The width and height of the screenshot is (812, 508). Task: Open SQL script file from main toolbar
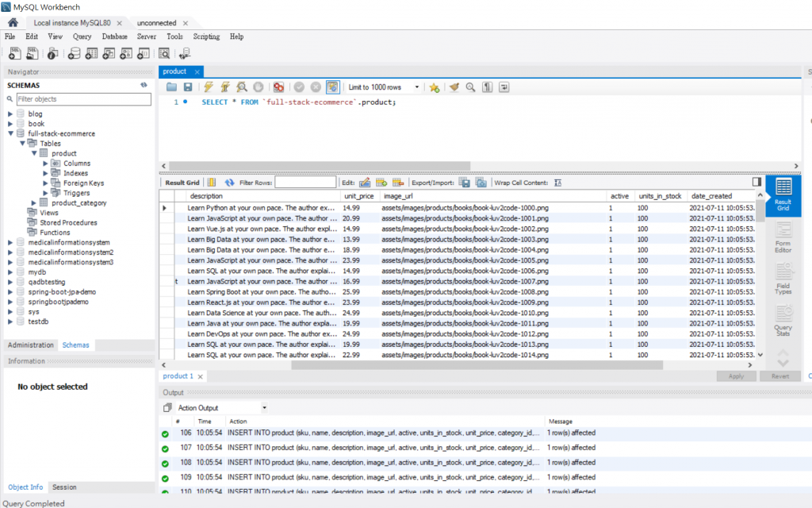pos(32,53)
